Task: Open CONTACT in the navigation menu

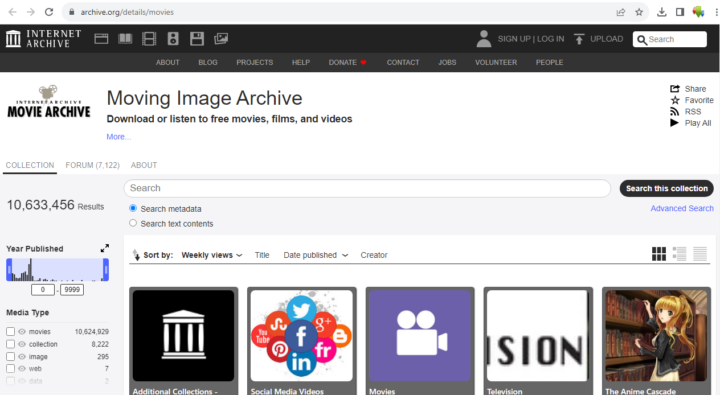Action: (403, 62)
